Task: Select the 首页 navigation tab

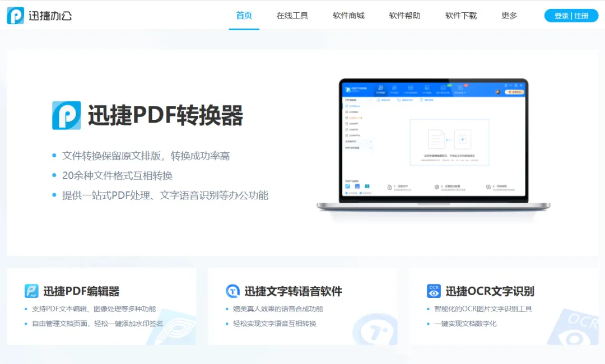Action: point(244,16)
